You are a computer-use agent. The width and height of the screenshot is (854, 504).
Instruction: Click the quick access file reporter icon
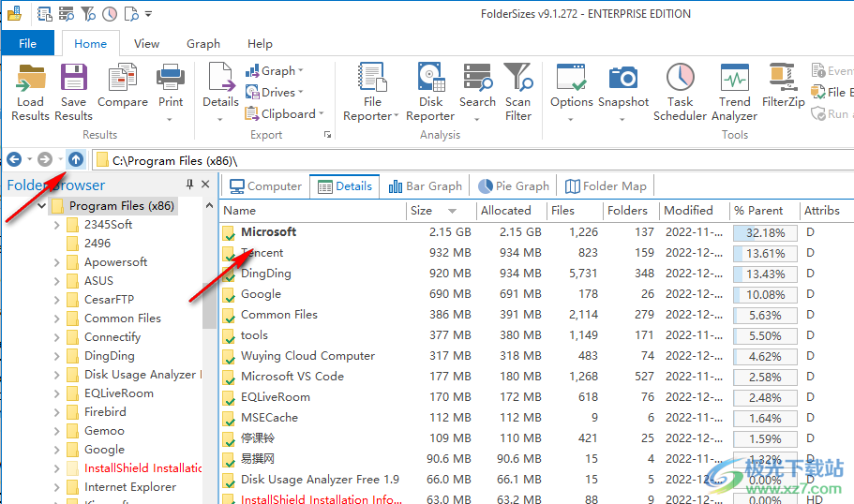click(x=45, y=14)
